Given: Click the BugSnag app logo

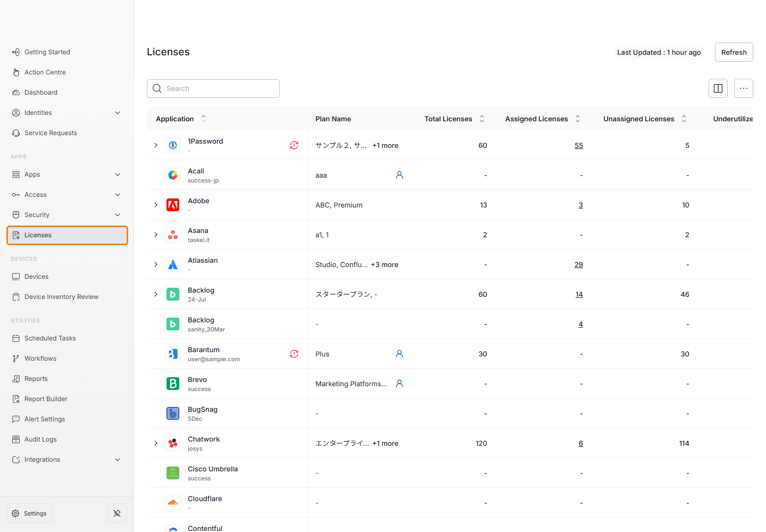Looking at the screenshot, I should coord(173,413).
